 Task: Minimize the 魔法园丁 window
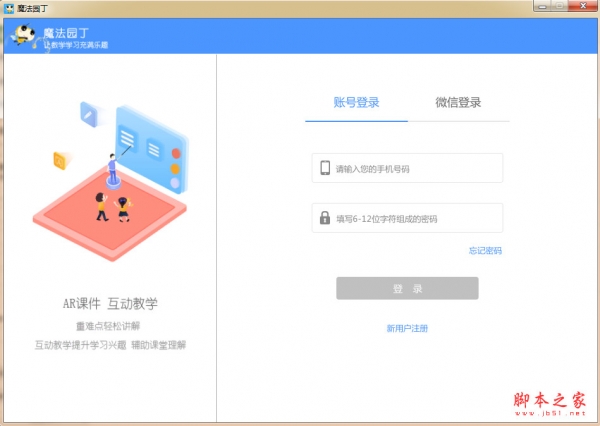[x=542, y=6]
